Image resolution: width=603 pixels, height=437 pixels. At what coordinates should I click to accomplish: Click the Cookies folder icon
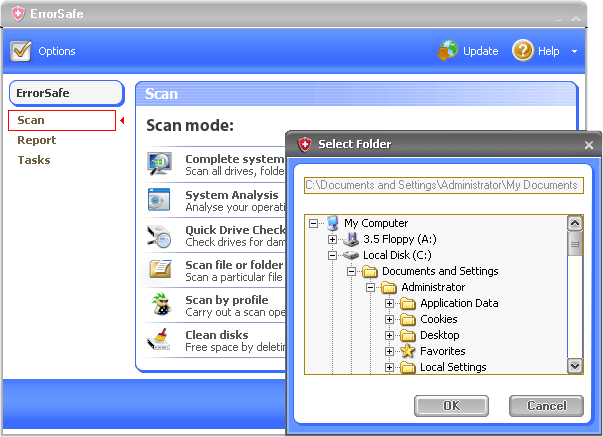tap(408, 319)
